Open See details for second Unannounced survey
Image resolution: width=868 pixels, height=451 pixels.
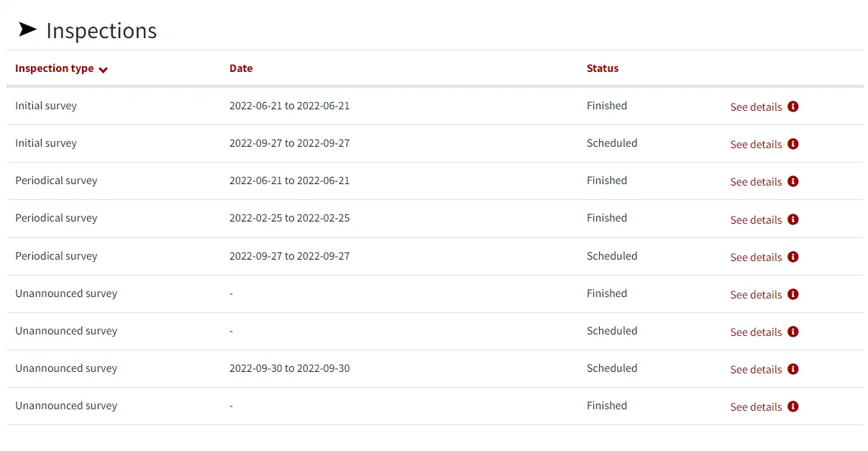point(756,332)
